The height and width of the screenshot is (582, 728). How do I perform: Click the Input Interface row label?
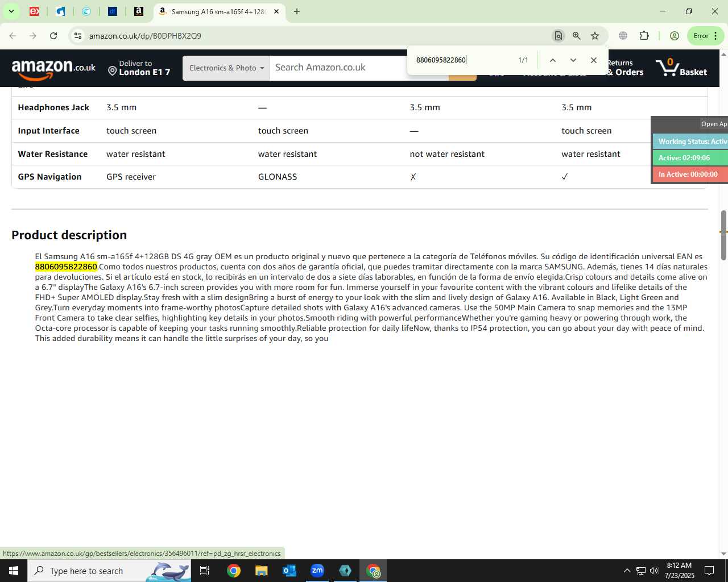pyautogui.click(x=48, y=131)
